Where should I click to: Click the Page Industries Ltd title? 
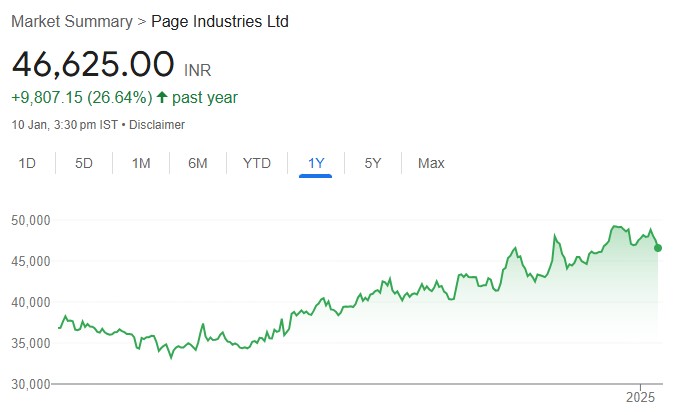tap(220, 21)
